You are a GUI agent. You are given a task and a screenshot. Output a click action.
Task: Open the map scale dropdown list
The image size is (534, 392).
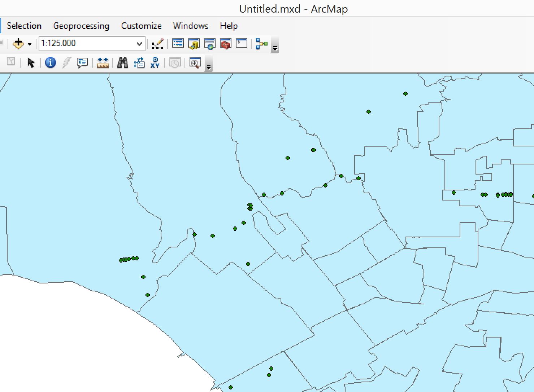click(139, 44)
